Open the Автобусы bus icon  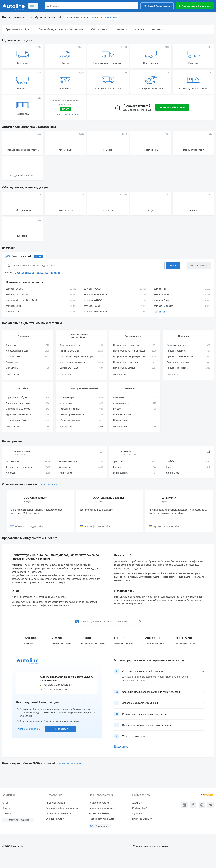[x=65, y=80]
